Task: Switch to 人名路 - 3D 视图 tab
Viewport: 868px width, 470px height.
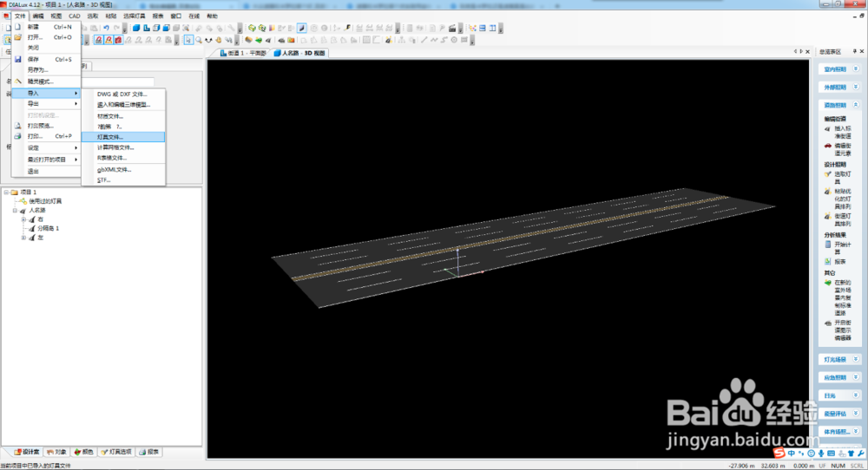Action: click(x=299, y=53)
